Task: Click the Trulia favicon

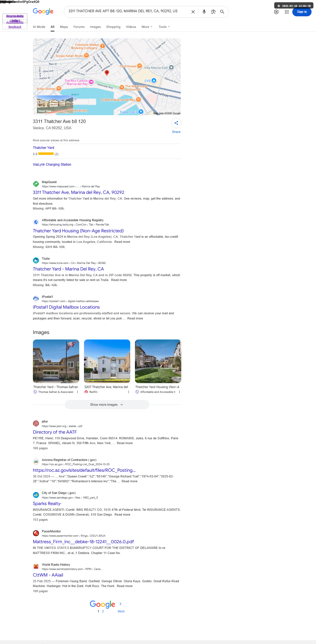Action: pyautogui.click(x=36, y=261)
